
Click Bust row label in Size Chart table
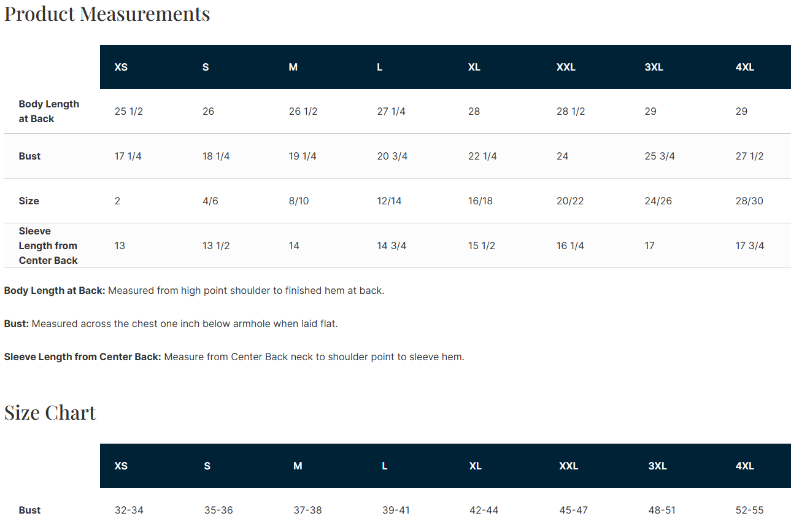(x=29, y=510)
